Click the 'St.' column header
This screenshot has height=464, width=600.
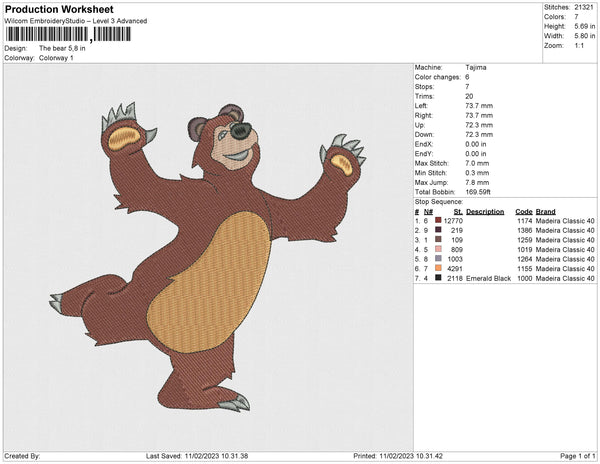[x=458, y=212]
